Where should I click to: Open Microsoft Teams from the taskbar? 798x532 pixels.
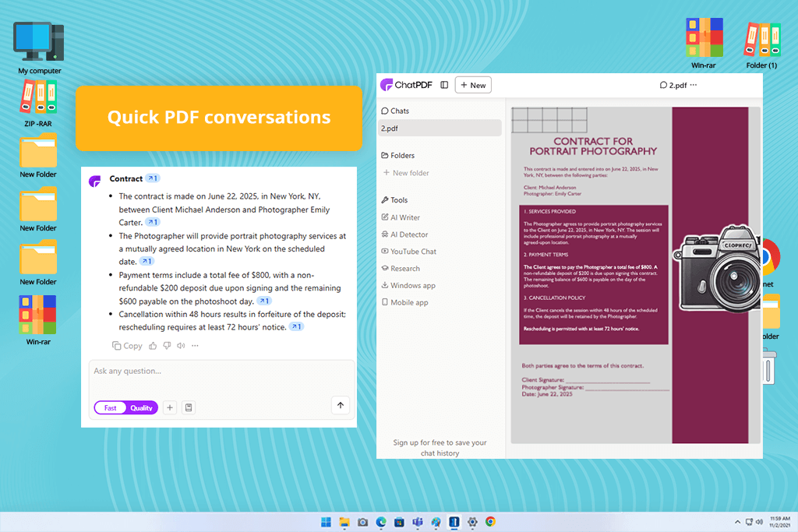click(x=418, y=522)
